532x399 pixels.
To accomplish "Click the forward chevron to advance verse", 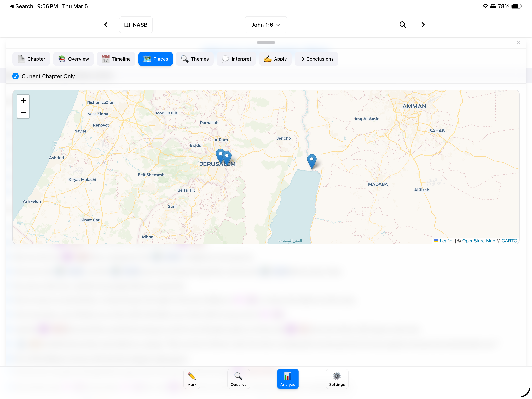I will click(423, 25).
